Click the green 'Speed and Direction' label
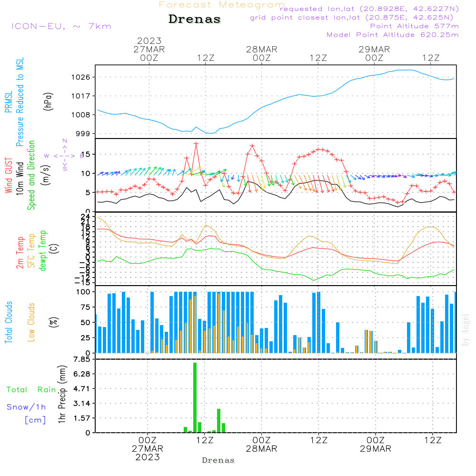This screenshot has width=476, height=476. click(x=31, y=175)
